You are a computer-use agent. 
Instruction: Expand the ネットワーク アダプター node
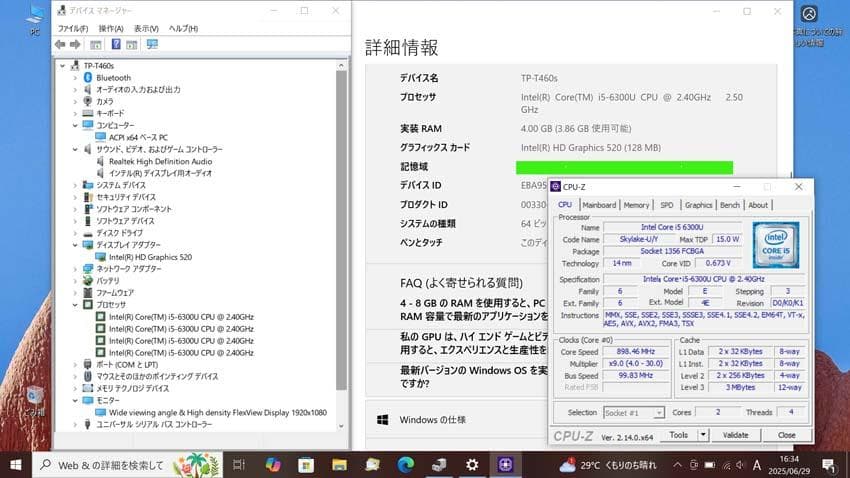click(75, 269)
